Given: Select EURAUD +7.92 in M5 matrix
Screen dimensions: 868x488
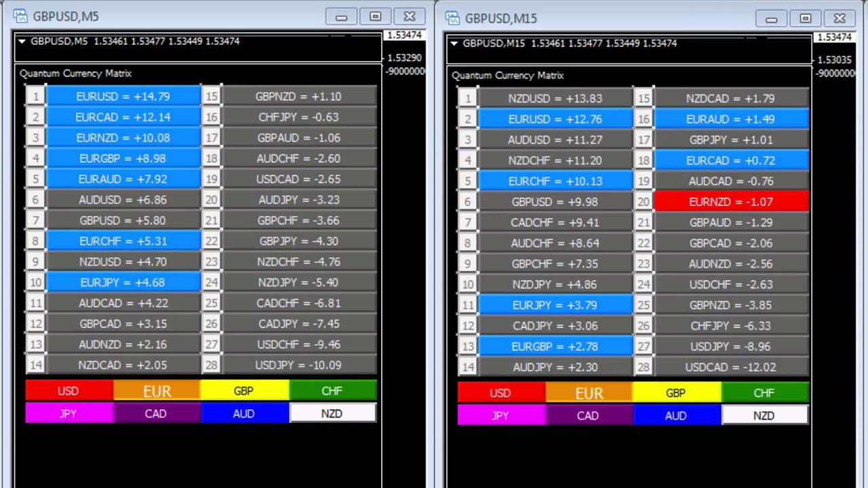Looking at the screenshot, I should 123,180.
